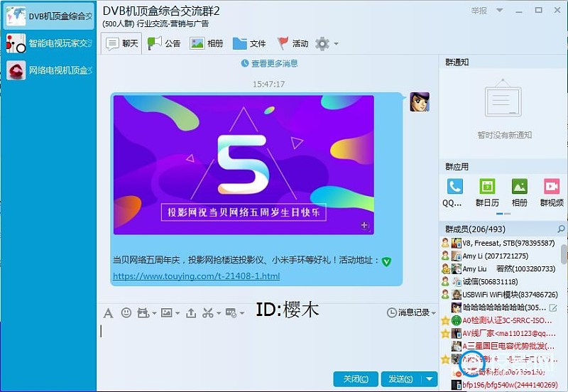Click in the message input box

(x=268, y=344)
